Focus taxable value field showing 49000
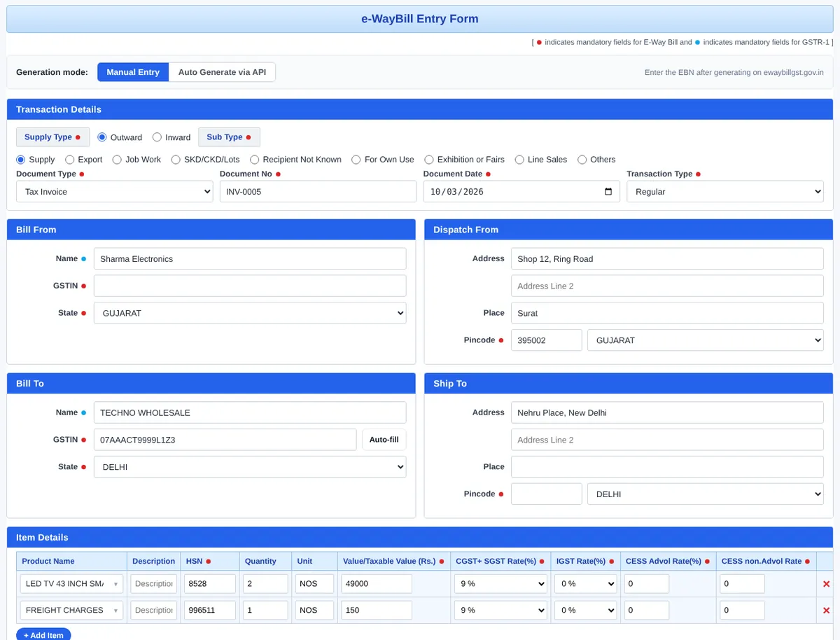Screen dimensions: 840x640 377,584
